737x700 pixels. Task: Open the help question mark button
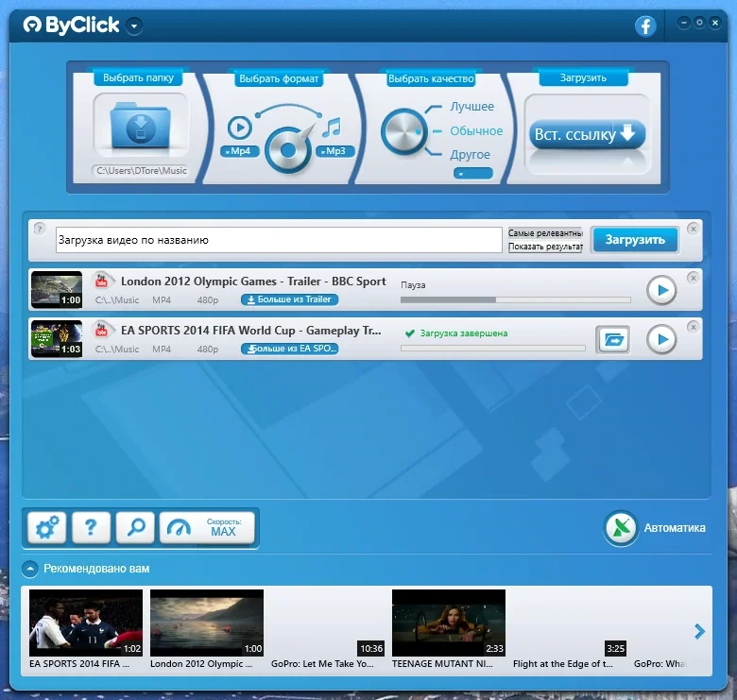click(92, 527)
